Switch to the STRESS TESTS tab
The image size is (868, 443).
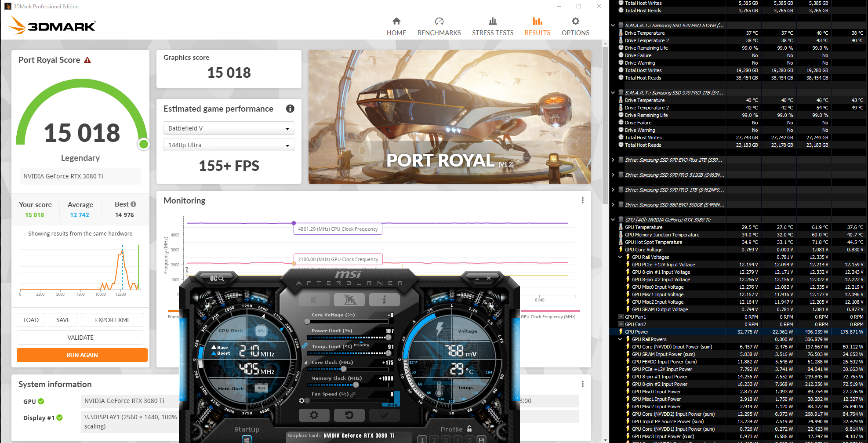493,27
